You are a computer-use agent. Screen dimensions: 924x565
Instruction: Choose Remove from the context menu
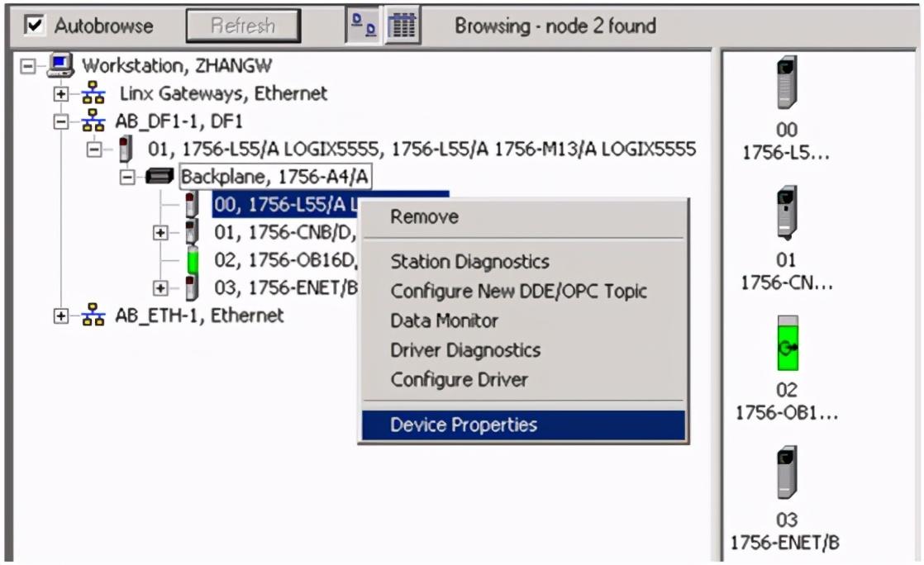pyautogui.click(x=523, y=217)
